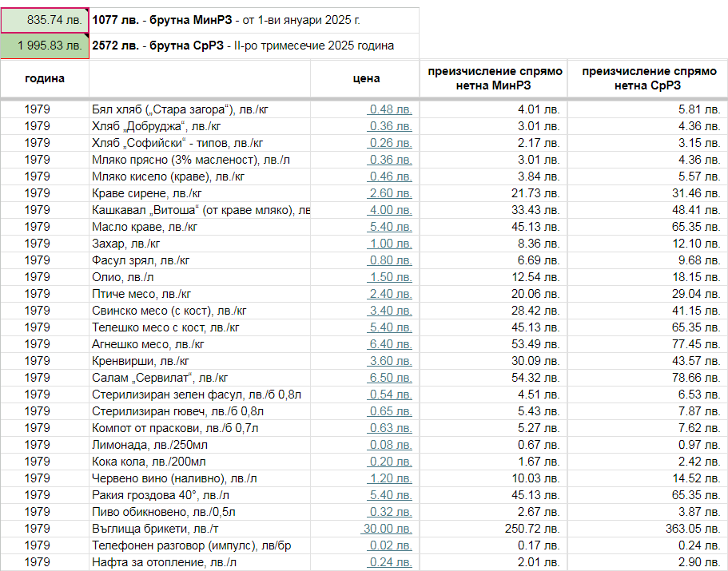Select the 'Кока кола, лв./200мл' cell

[x=200, y=462]
